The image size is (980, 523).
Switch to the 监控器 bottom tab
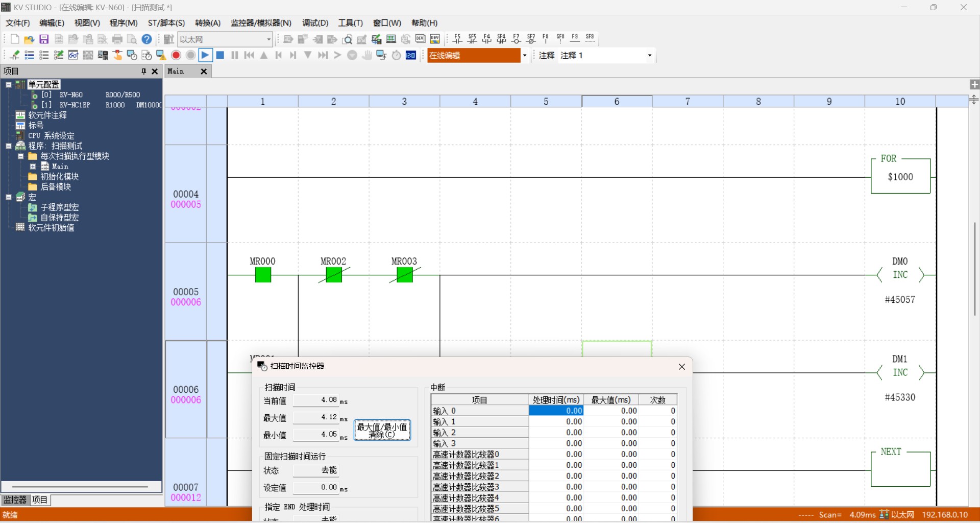(15, 500)
